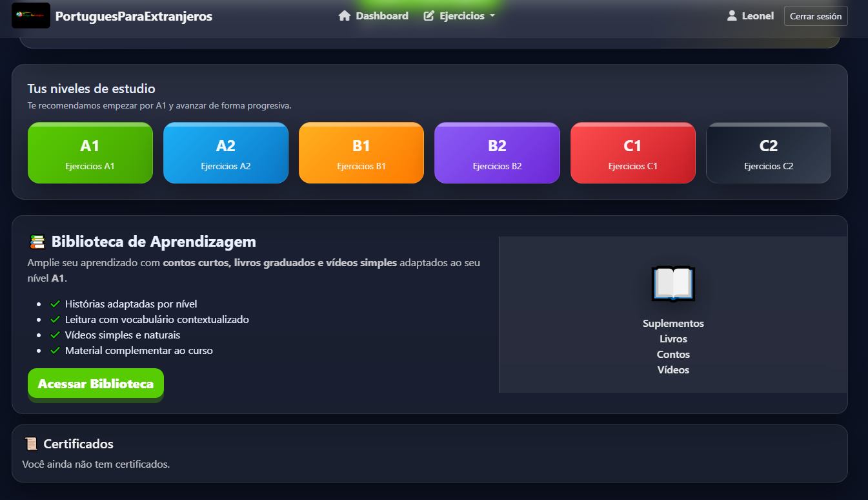Click the Histórias adaptadas por nível text

point(131,304)
